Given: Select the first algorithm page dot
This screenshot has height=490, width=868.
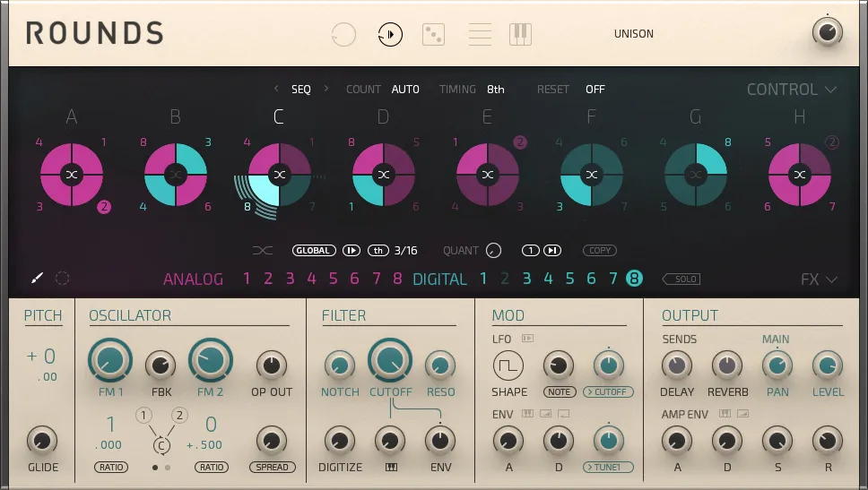Looking at the screenshot, I should (155, 468).
